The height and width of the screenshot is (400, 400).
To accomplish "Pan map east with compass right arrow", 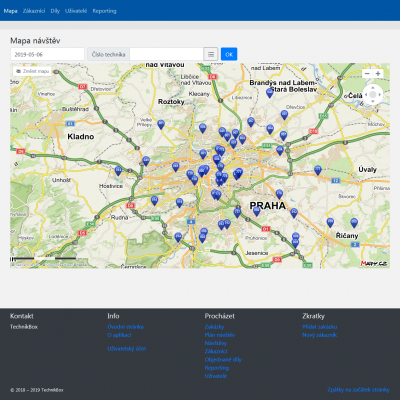I will [x=380, y=95].
